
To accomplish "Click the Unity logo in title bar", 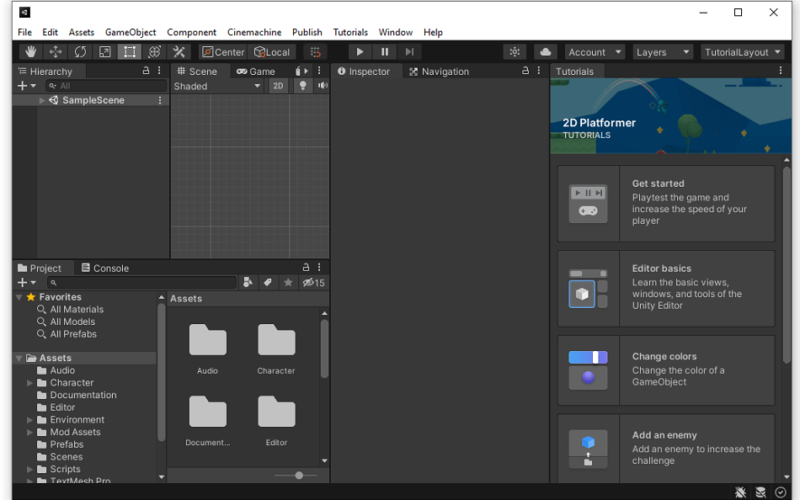I will click(24, 12).
